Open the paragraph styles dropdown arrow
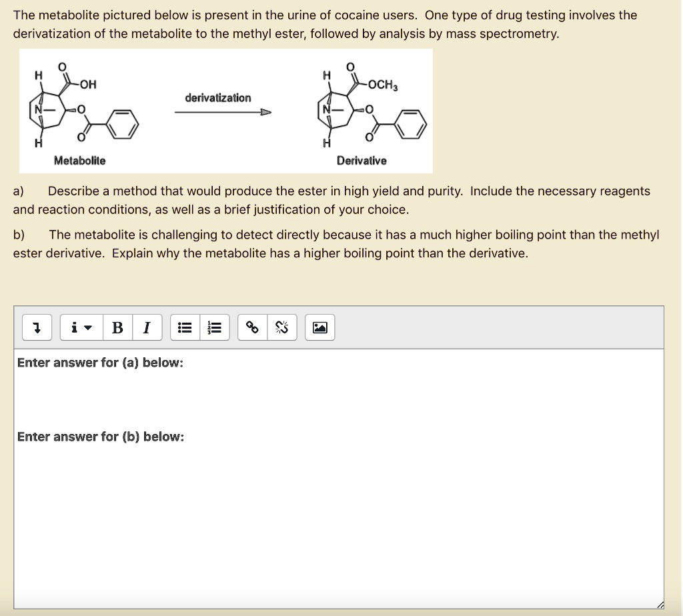 tap(88, 327)
